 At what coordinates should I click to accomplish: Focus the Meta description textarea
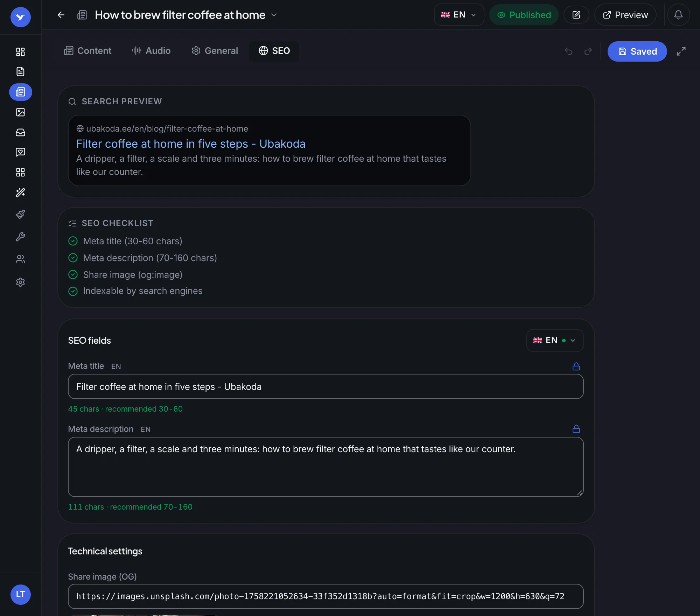[x=325, y=467]
